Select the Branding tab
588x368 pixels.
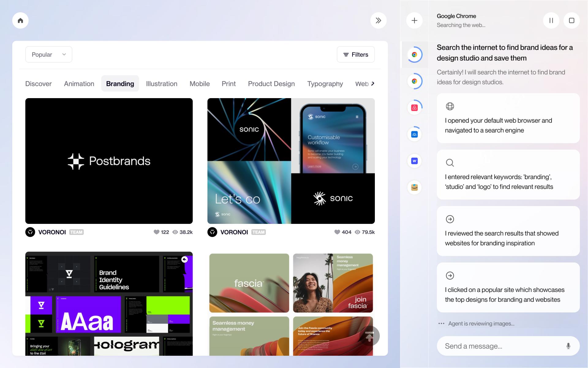click(120, 84)
